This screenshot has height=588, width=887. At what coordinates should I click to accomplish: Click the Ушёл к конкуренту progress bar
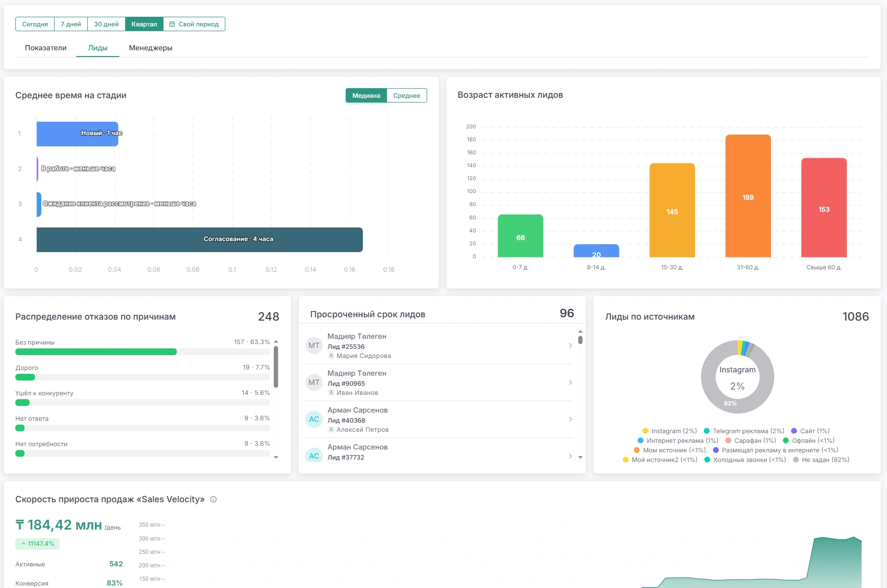(x=143, y=403)
